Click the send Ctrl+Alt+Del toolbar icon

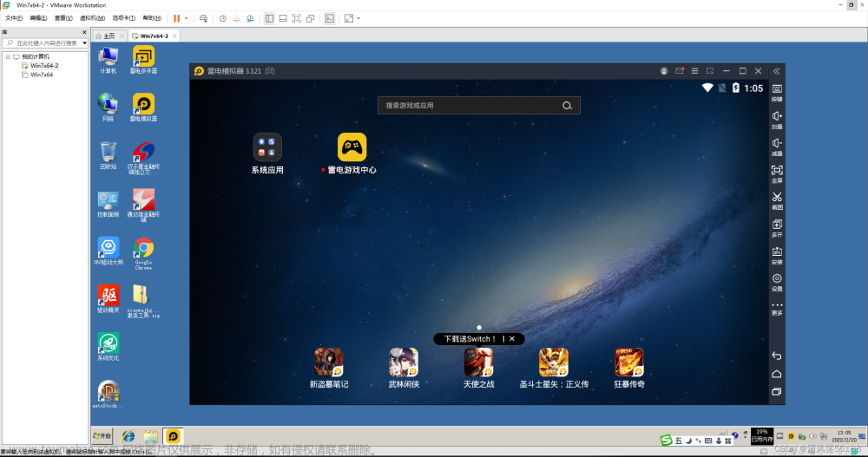[x=203, y=18]
